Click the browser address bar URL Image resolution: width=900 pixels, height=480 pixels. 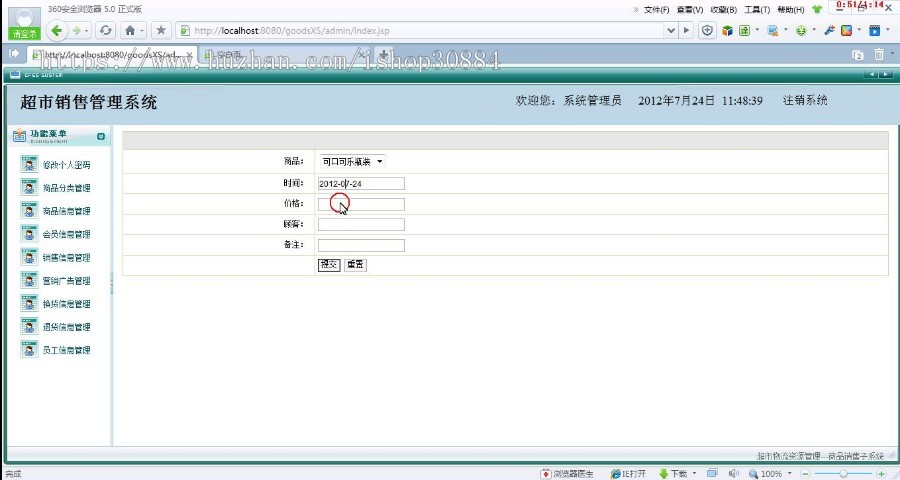click(292, 31)
